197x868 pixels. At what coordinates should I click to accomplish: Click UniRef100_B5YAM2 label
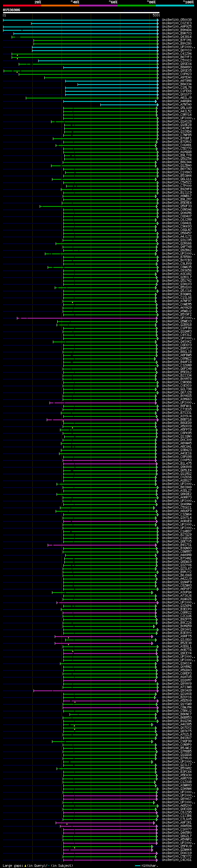click(x=177, y=768)
